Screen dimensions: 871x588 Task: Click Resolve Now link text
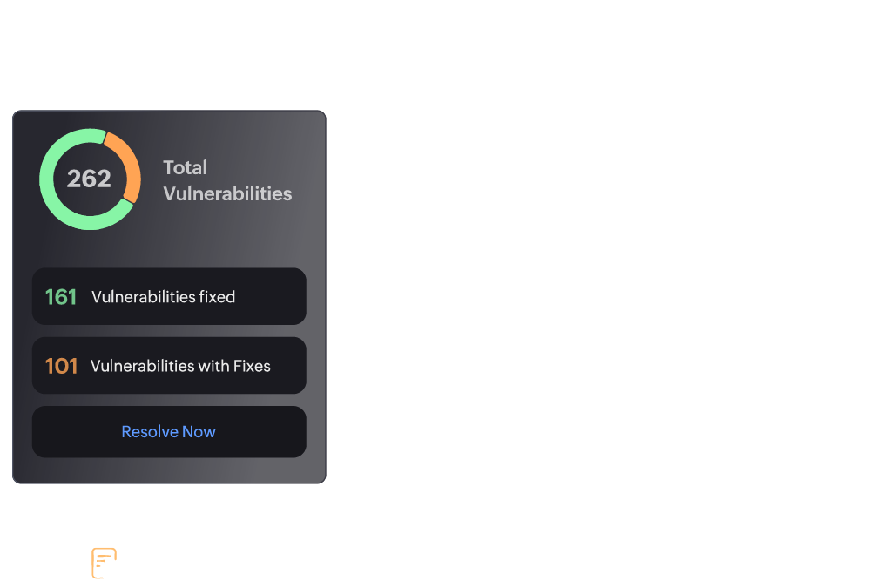tap(168, 432)
